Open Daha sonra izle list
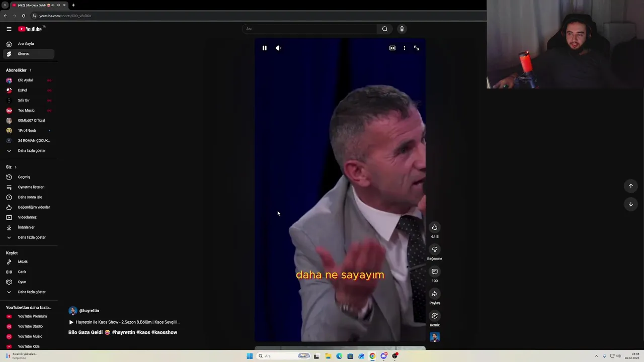The image size is (644, 362). pos(28,197)
